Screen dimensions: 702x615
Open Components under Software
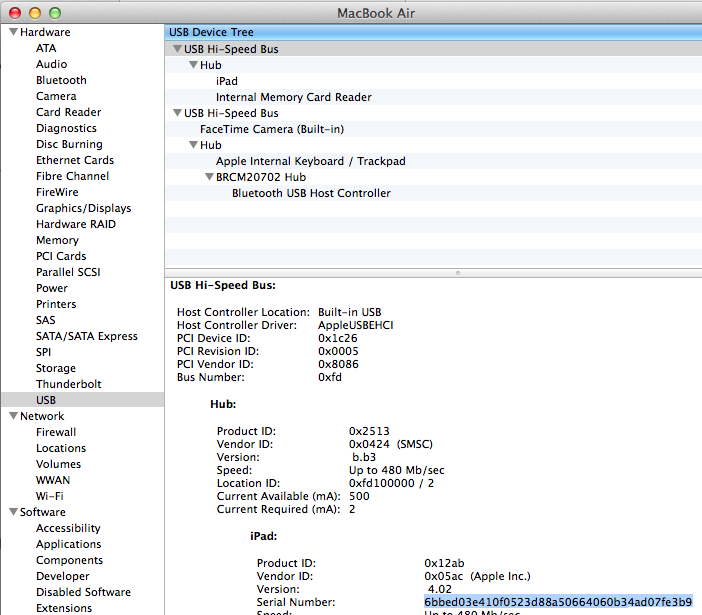click(x=69, y=560)
